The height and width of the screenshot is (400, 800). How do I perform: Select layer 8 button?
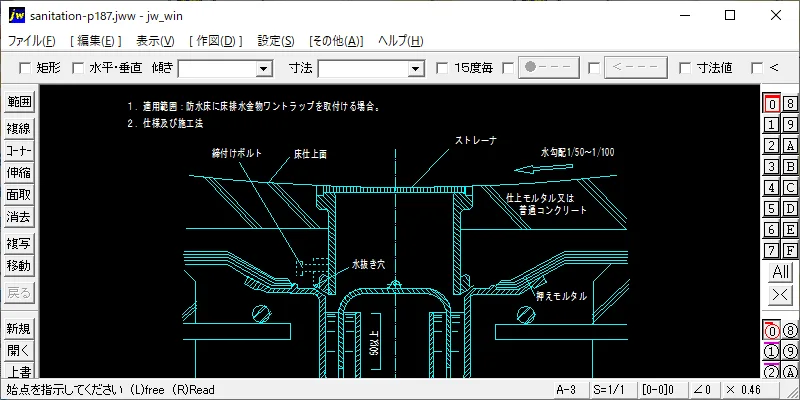click(790, 104)
